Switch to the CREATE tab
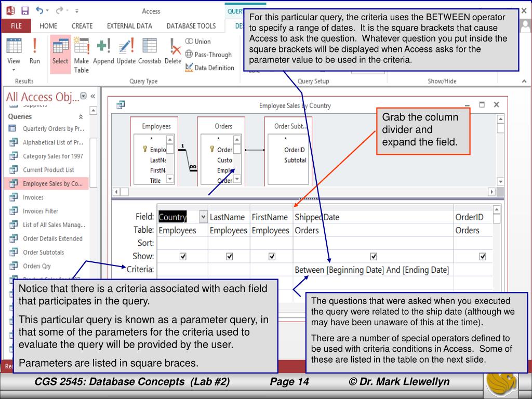532x399 pixels. click(x=82, y=26)
